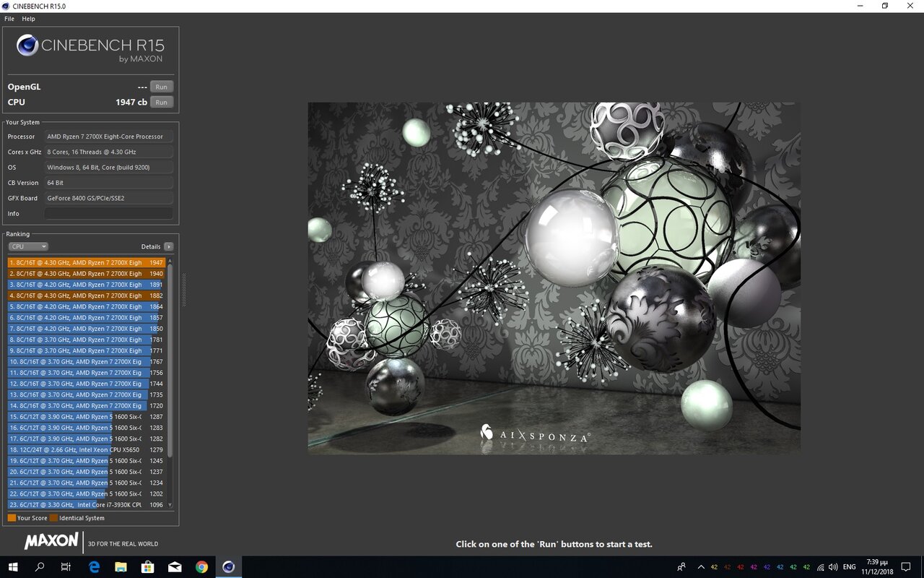The height and width of the screenshot is (578, 924).
Task: Select ranking row 7 with score 1850
Action: [x=87, y=329]
